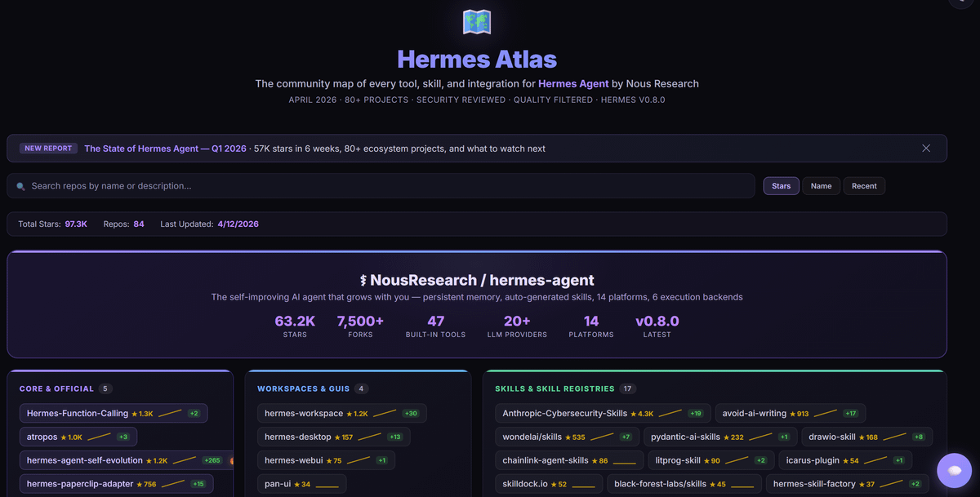Click the +19 badge on Anthropic-Cybersecurity-Skills
Viewport: 980px width, 497px height.
click(x=695, y=414)
